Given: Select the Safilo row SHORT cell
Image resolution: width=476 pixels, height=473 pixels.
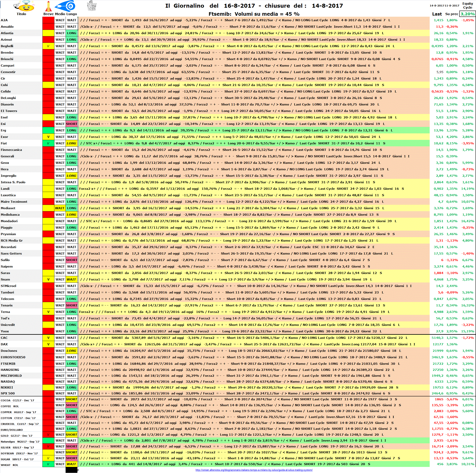Looking at the screenshot, I should 72,260.
